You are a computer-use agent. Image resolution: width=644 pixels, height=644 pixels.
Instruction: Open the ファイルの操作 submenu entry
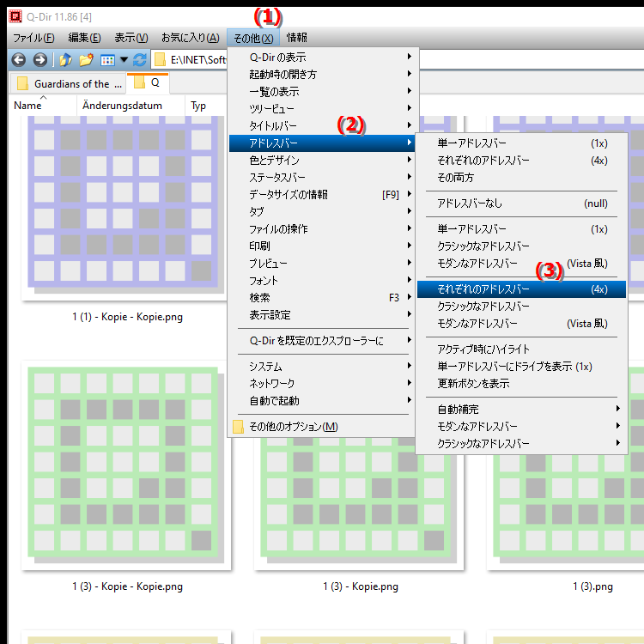[x=322, y=229]
